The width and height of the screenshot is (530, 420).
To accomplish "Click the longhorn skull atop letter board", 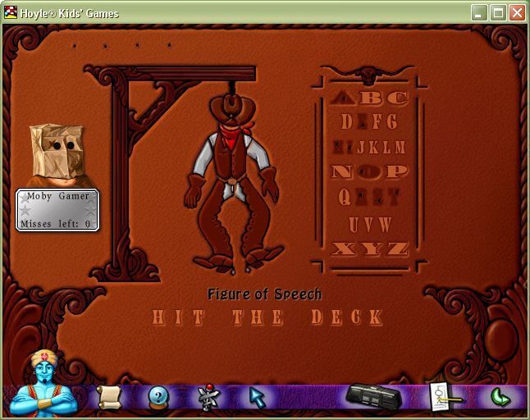I will [368, 75].
